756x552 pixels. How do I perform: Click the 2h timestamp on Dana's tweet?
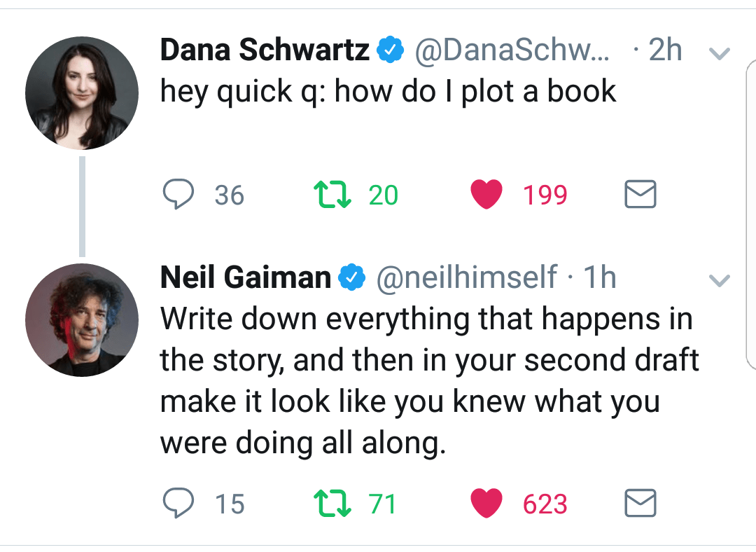pos(665,50)
